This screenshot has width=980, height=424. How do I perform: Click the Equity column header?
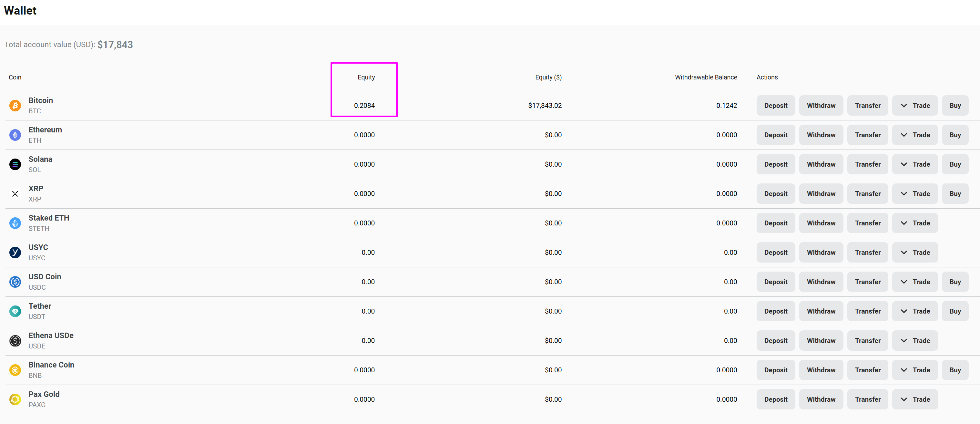[x=366, y=77]
